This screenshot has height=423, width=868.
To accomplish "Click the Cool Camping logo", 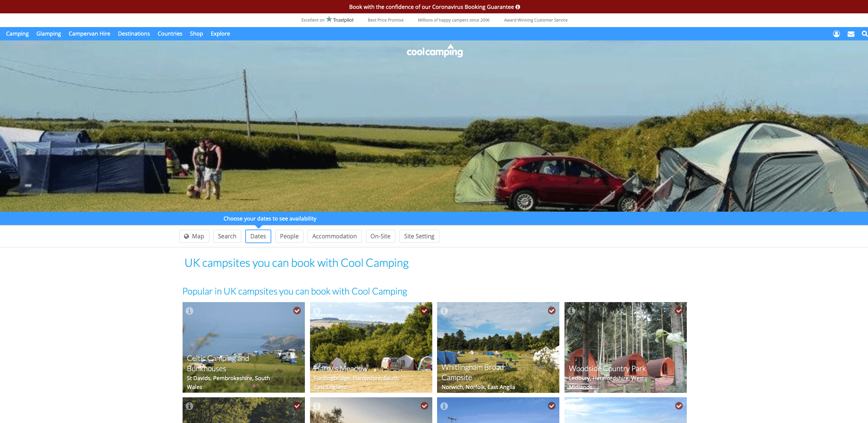I will (x=435, y=51).
